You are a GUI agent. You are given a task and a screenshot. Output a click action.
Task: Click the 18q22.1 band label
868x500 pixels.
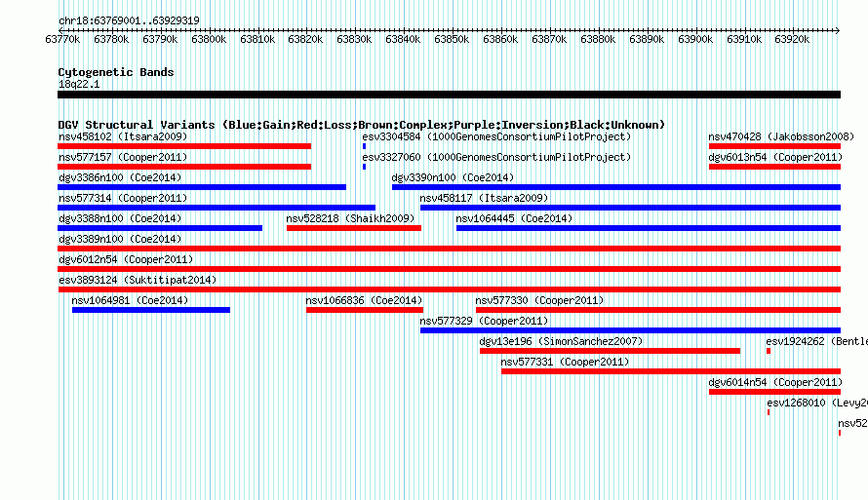coord(79,84)
